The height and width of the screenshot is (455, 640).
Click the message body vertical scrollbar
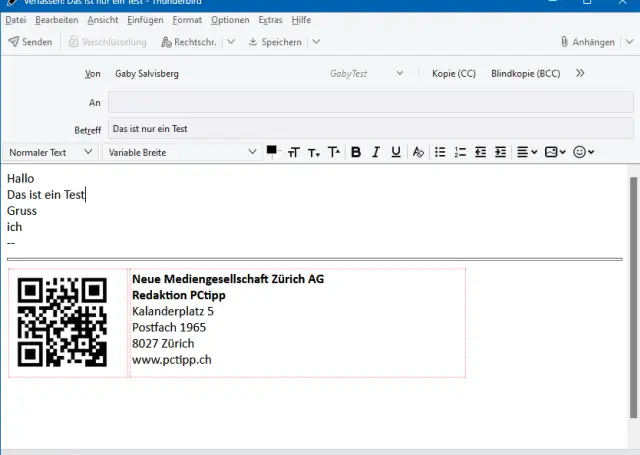(x=633, y=297)
